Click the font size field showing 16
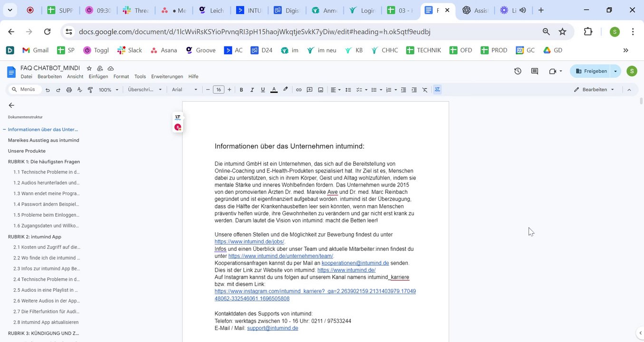 point(219,90)
